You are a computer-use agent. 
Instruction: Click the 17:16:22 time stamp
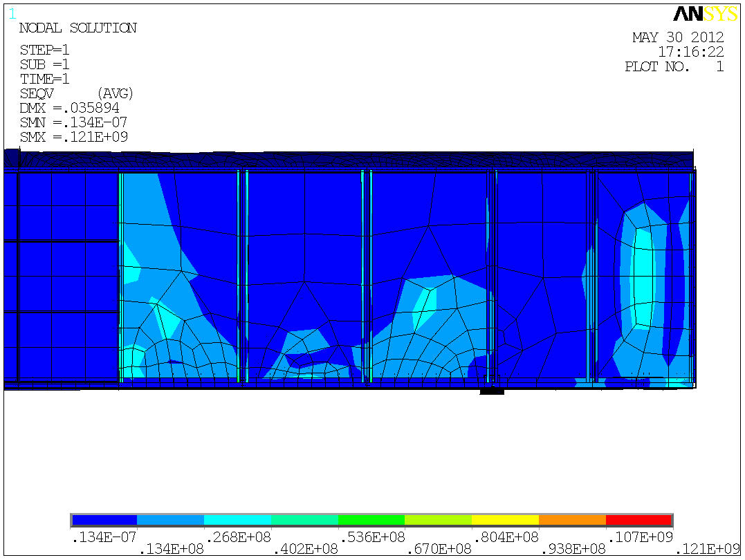click(691, 52)
